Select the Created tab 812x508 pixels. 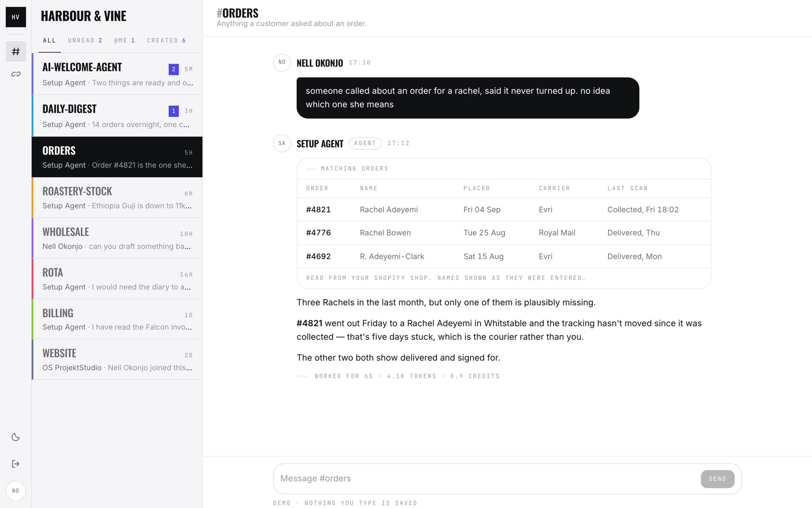(166, 41)
